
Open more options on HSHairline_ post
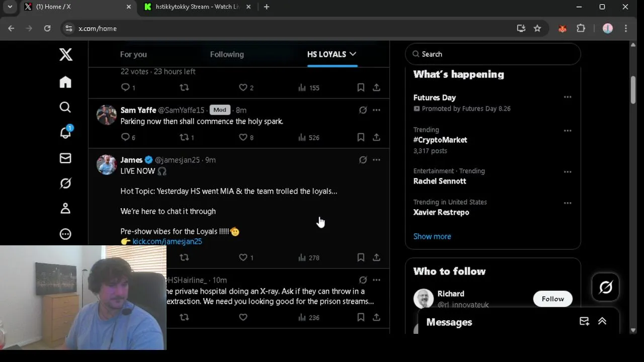coord(376,280)
